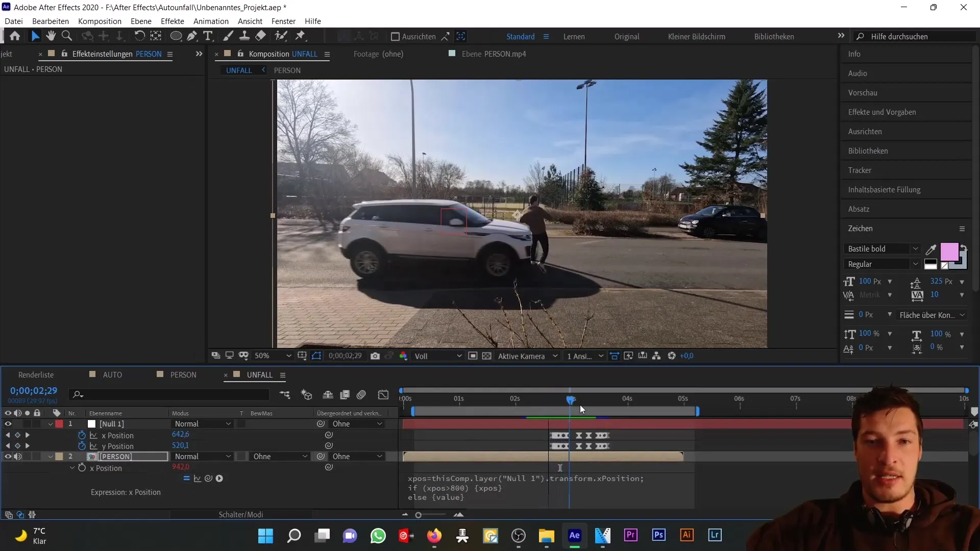Toggle stopwatch for Null 1 x Position
Screen dimensions: 980x551
pos(82,435)
